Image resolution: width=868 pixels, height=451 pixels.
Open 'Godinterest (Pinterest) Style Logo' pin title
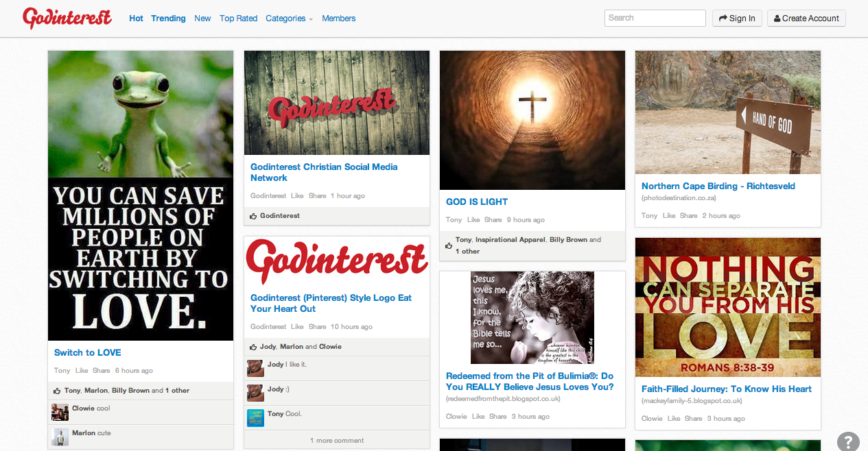(331, 304)
